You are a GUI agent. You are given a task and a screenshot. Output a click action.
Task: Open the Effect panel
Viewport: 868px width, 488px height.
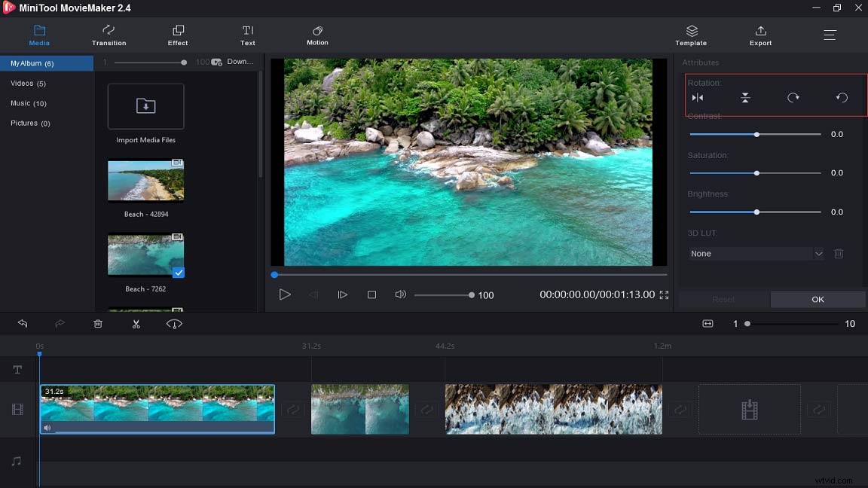178,35
